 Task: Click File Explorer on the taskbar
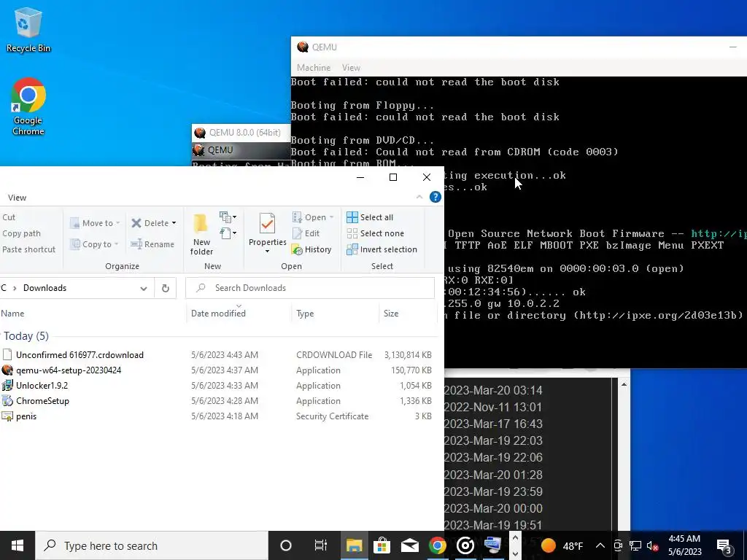click(354, 545)
